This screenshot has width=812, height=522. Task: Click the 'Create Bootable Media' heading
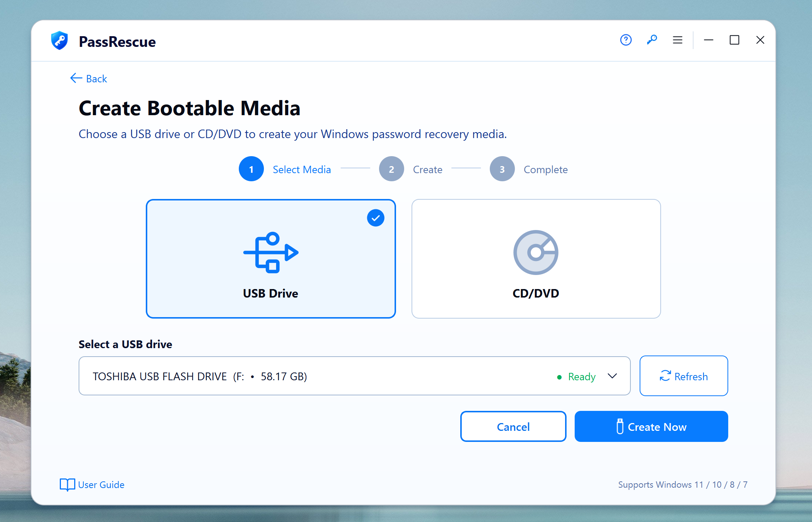pyautogui.click(x=189, y=108)
